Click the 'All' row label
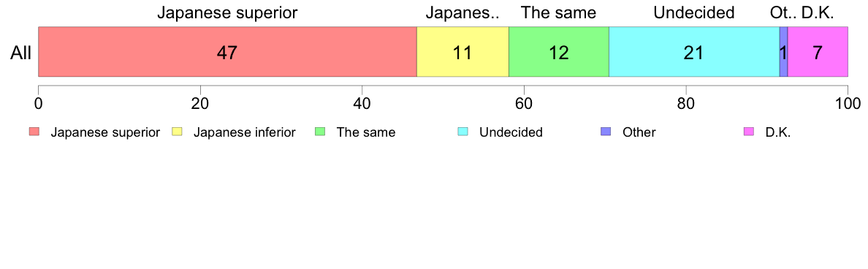Screen dimensions: 868x269 (x=21, y=53)
